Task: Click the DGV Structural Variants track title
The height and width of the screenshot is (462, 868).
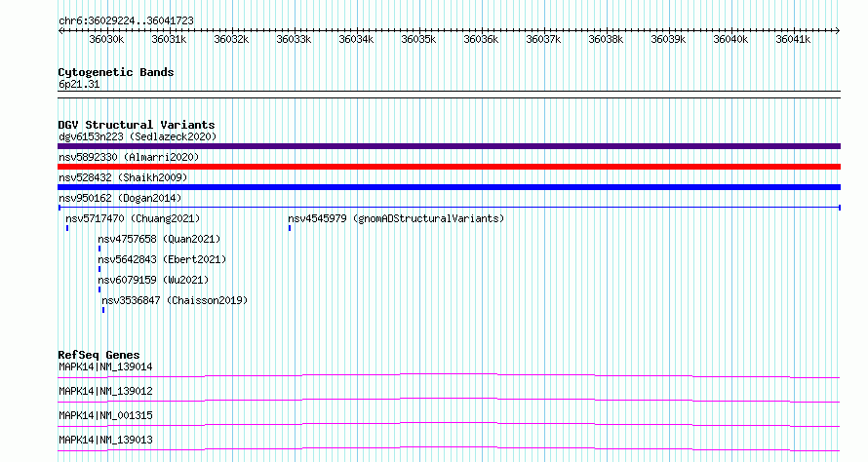Action: click(137, 125)
